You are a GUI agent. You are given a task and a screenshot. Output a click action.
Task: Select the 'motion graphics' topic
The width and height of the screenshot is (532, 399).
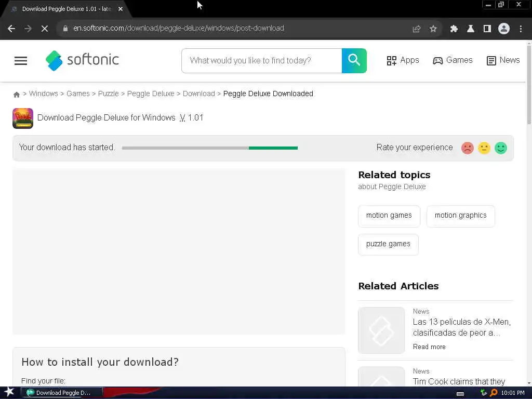coord(460,216)
